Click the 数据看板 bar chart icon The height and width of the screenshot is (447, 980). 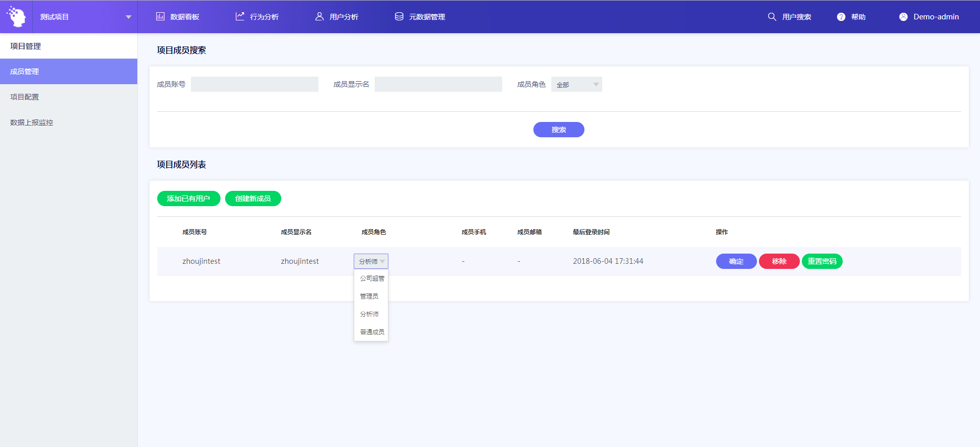(x=160, y=16)
